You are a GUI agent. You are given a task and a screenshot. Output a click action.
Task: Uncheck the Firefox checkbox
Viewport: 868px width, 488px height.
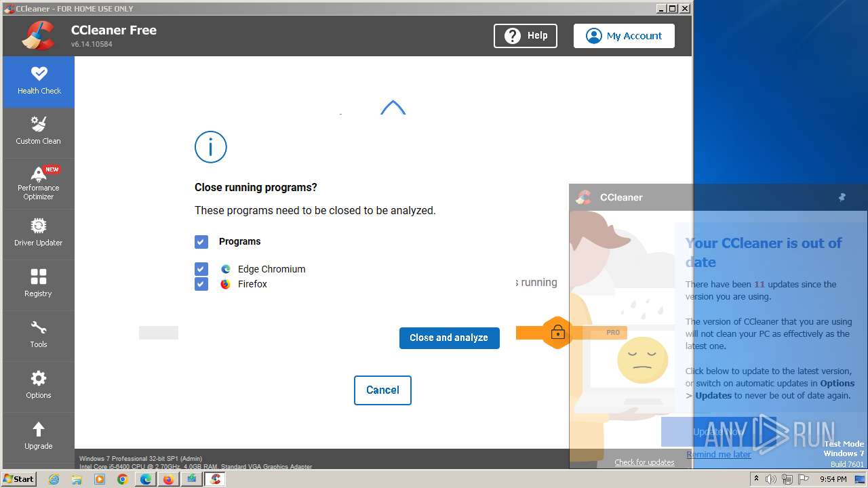pyautogui.click(x=201, y=284)
